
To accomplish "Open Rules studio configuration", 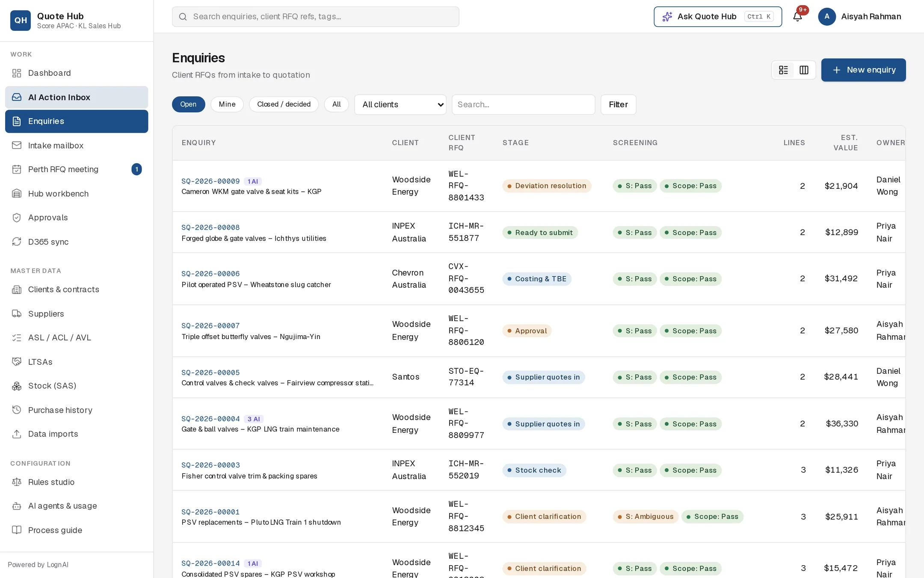I will (x=77, y=482).
